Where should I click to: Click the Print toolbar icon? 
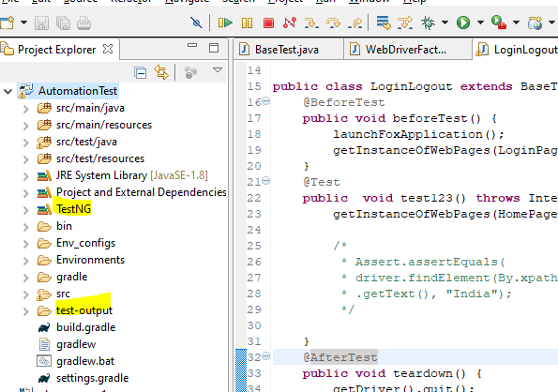[x=84, y=23]
